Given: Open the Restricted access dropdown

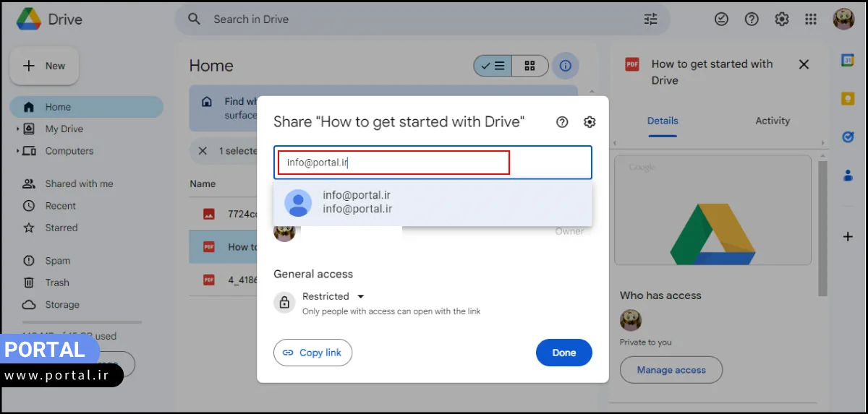Looking at the screenshot, I should coord(333,296).
